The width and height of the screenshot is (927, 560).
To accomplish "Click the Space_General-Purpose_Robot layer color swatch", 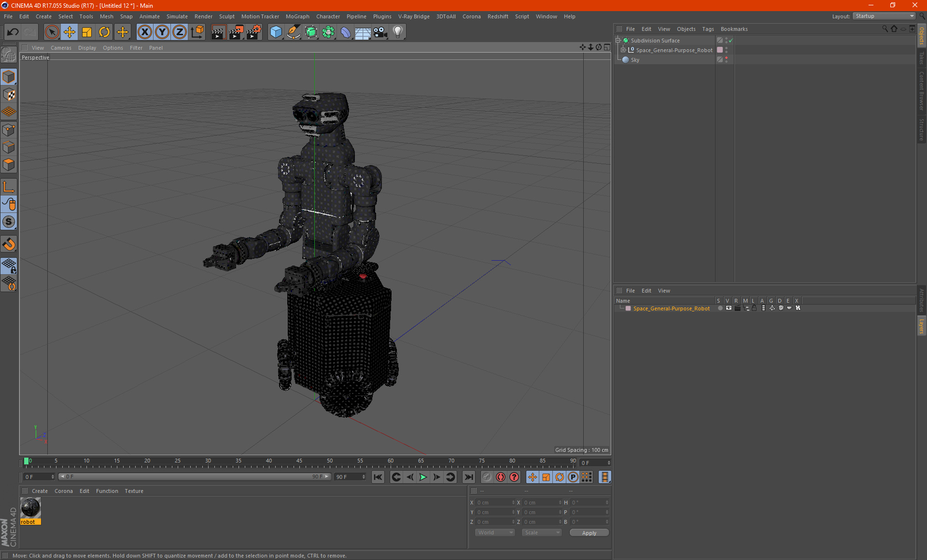I will pyautogui.click(x=628, y=308).
